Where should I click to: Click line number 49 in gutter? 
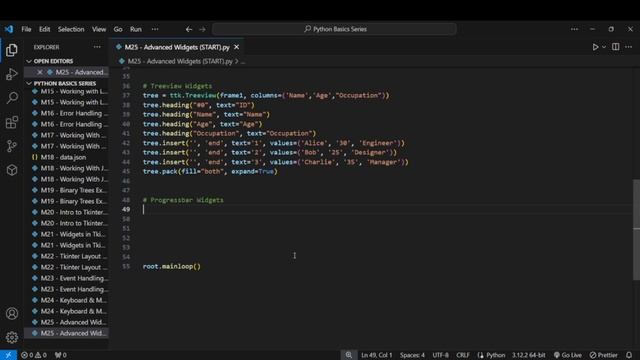[x=126, y=209]
